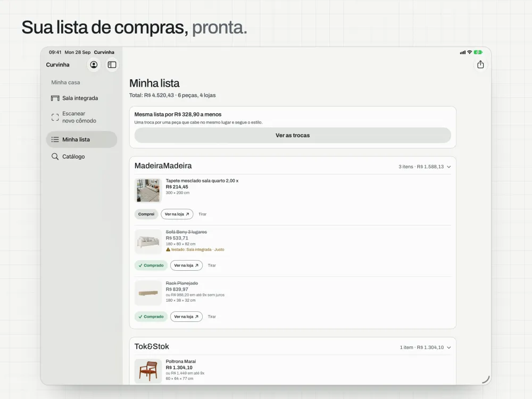
Task: Click the Poltrona Maraí title
Action: point(180,361)
